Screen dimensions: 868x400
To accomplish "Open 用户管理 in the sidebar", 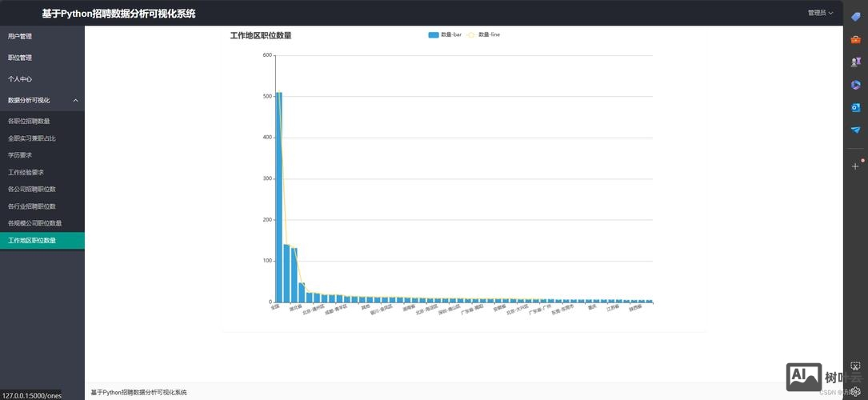I will click(20, 37).
